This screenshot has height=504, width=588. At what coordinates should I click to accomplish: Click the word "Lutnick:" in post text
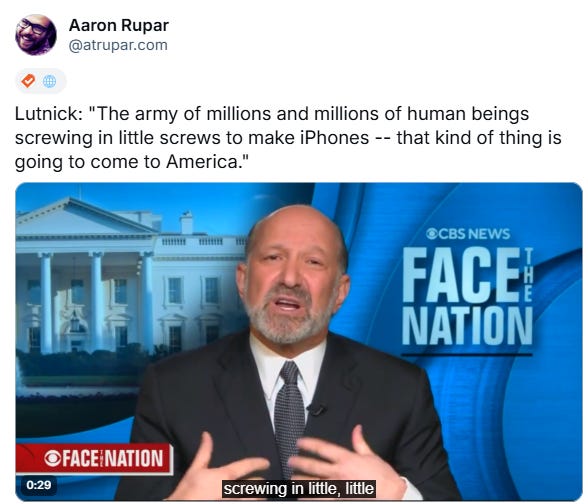pyautogui.click(x=49, y=114)
